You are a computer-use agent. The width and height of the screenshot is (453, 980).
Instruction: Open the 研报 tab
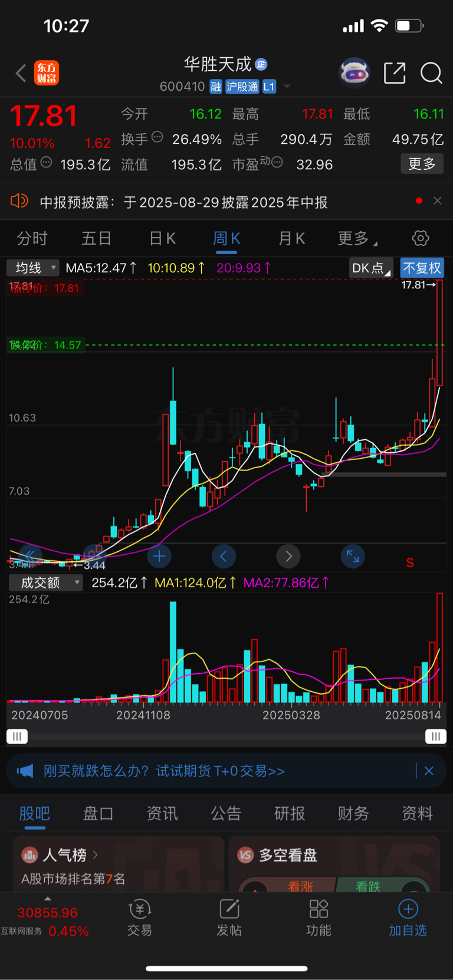[x=290, y=814]
